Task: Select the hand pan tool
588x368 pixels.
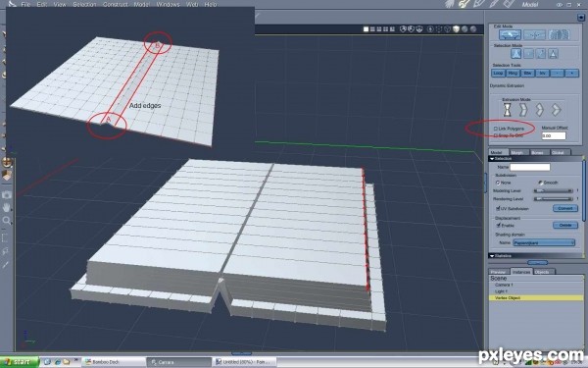Action: [7, 207]
